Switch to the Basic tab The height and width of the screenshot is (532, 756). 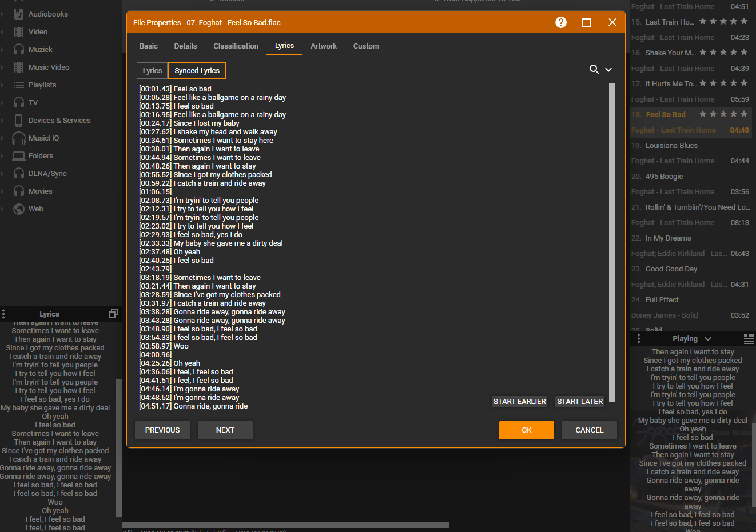coord(148,46)
